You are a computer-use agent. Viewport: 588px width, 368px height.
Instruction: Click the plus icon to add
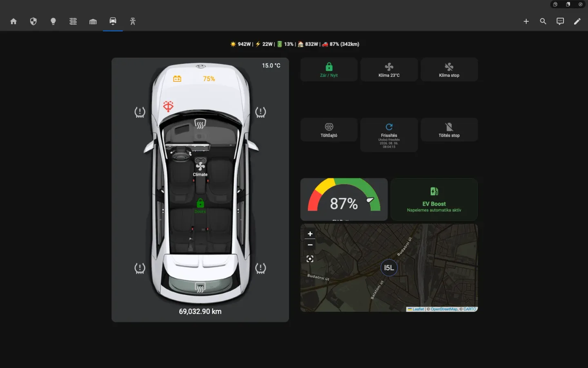(x=526, y=21)
